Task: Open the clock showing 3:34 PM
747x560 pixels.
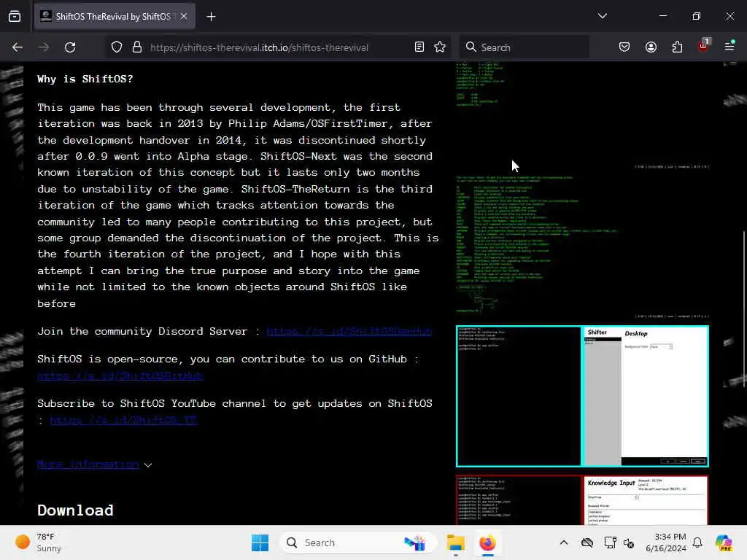Action: pyautogui.click(x=666, y=542)
